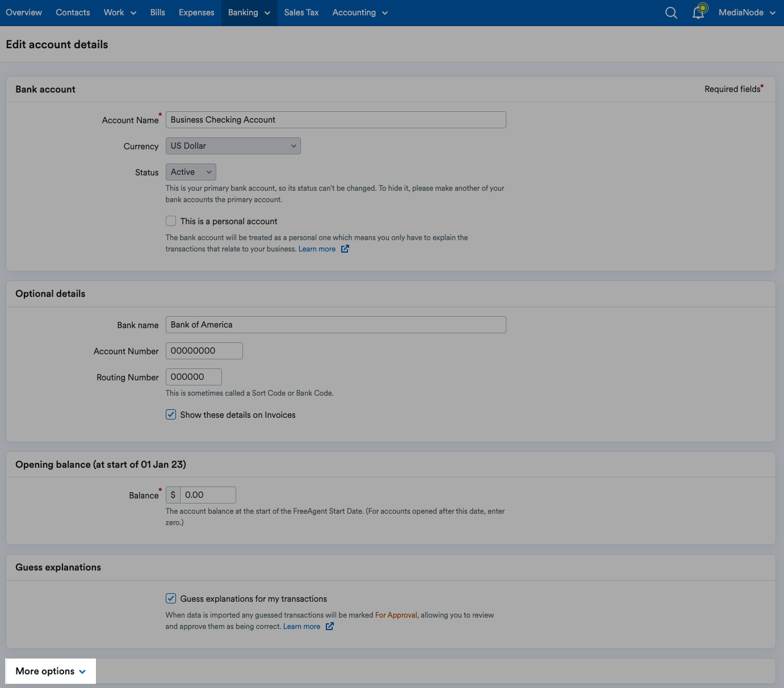Viewport: 784px width, 688px height.
Task: Click the opening Balance input field
Action: pos(208,494)
